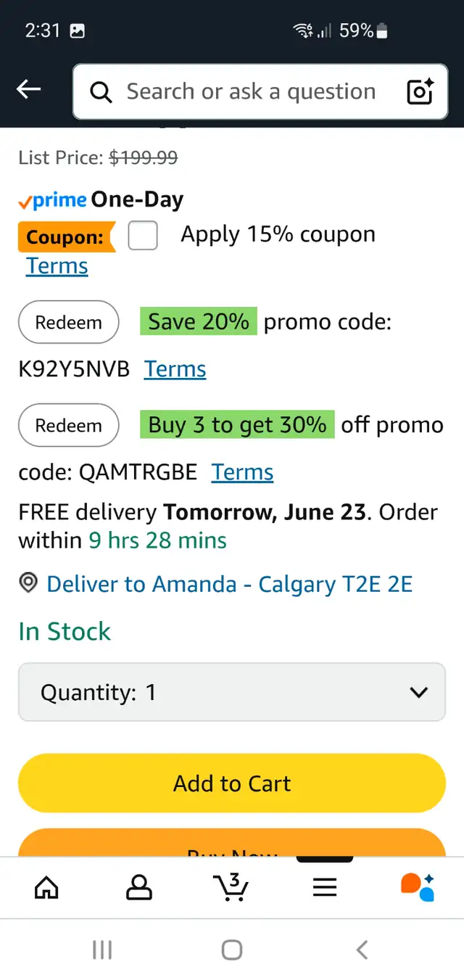Expand the Quantity dropdown
The width and height of the screenshot is (464, 980).
[232, 692]
